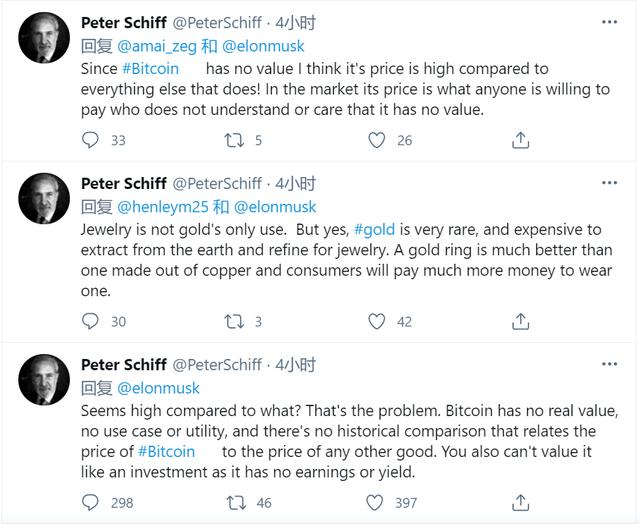
Task: Retweet the tweet with 5 retweets
Action: click(x=234, y=140)
